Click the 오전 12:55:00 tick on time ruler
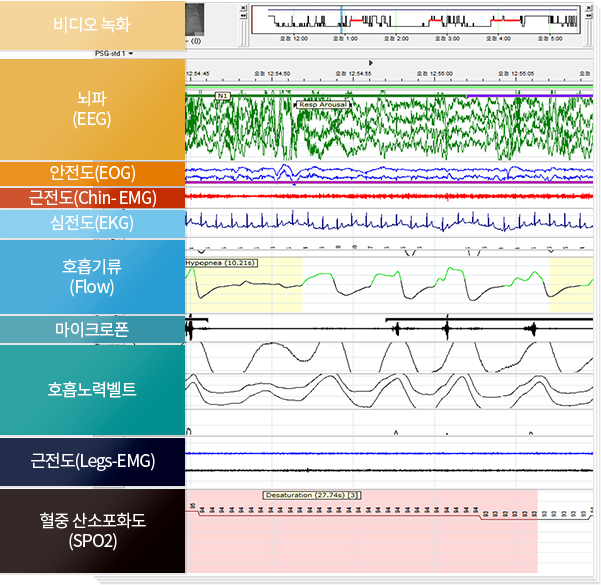Viewport: 601px width, 585px height. (x=435, y=74)
